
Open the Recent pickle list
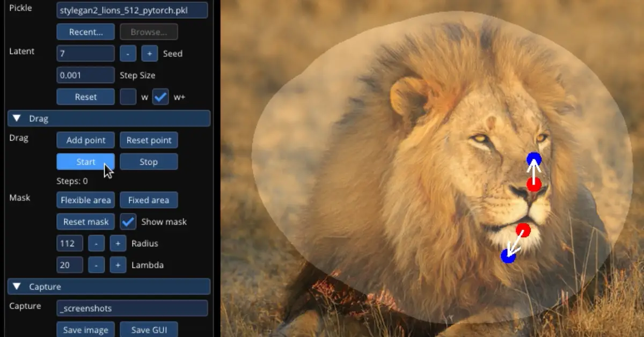coord(85,32)
